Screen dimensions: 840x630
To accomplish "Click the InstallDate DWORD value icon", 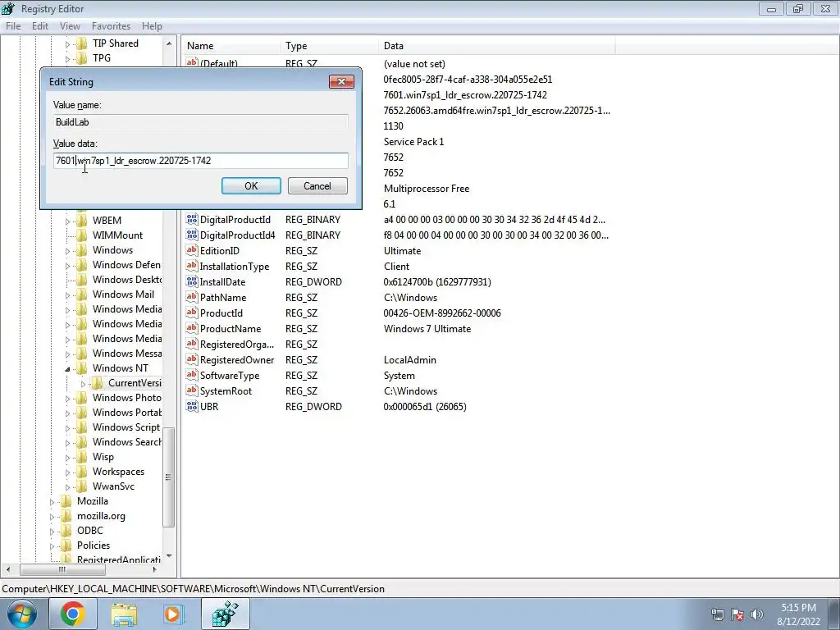I will (192, 281).
